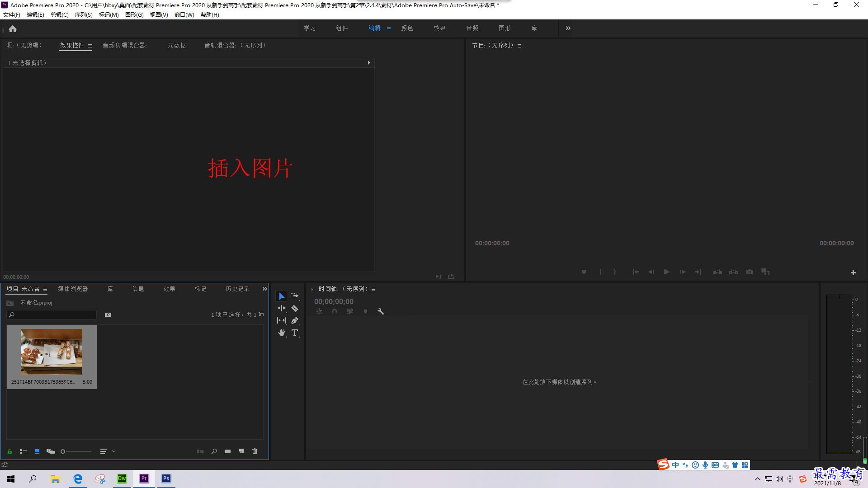Click the Lift button in Program monitor

(717, 272)
